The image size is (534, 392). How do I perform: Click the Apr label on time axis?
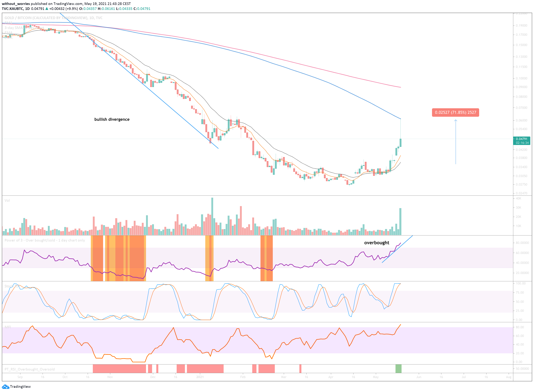pos(331,377)
